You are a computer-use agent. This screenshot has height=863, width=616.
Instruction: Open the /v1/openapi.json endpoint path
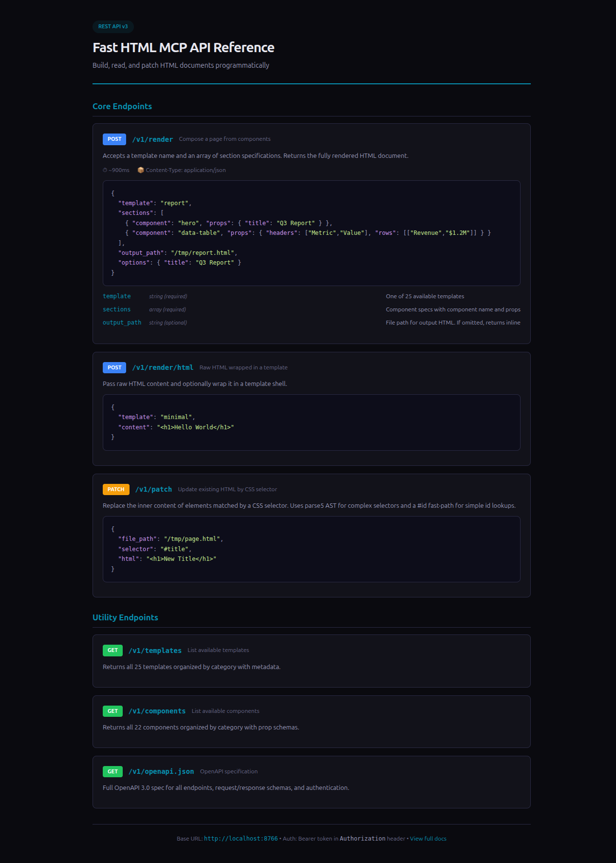[161, 771]
